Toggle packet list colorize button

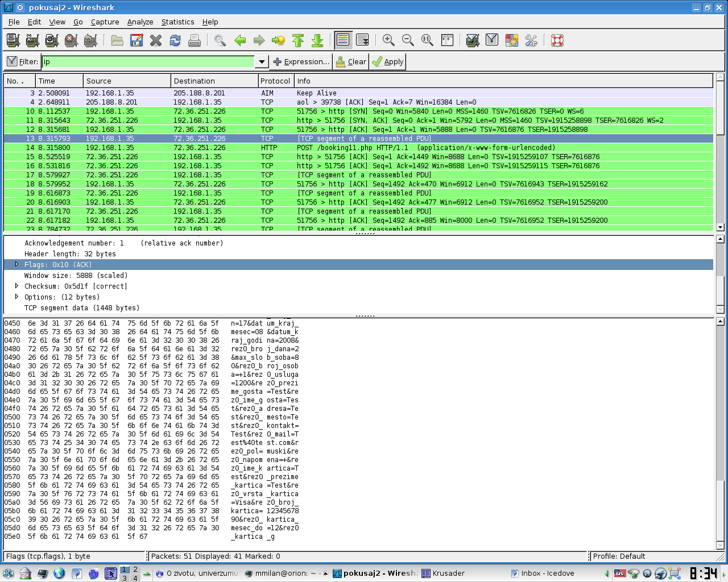click(343, 40)
